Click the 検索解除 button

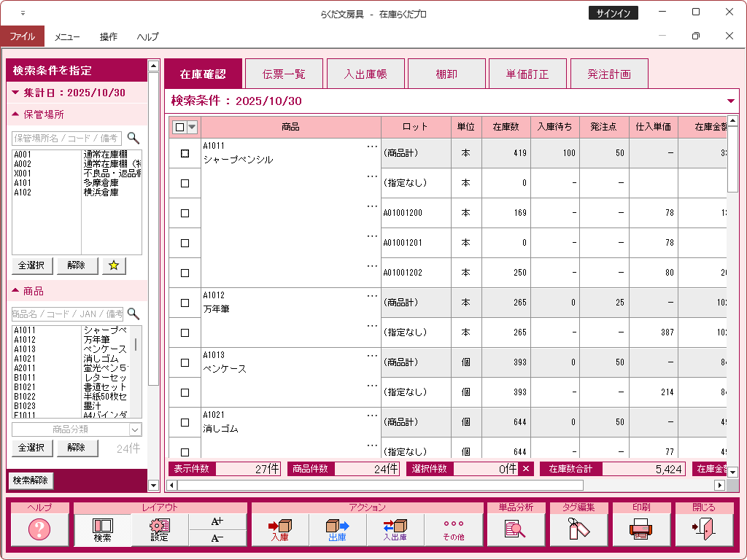31,481
